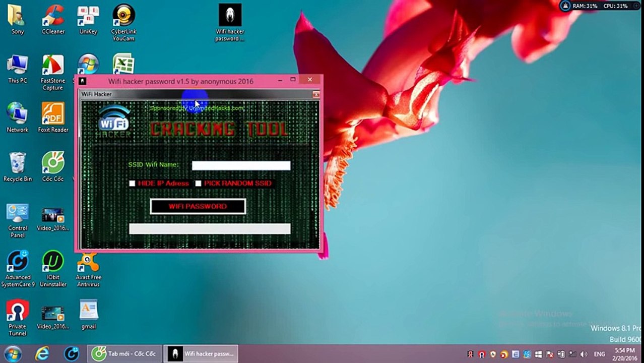Click the Avast orange tray icon

point(504,354)
